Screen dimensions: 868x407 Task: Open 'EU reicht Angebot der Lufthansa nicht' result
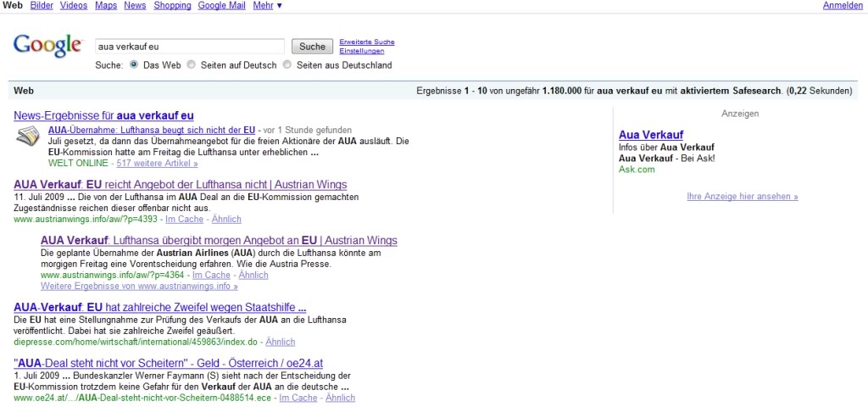point(180,185)
